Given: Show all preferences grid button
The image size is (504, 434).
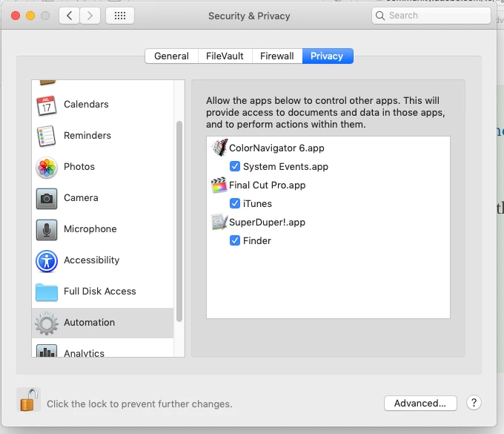Looking at the screenshot, I should click(x=120, y=16).
